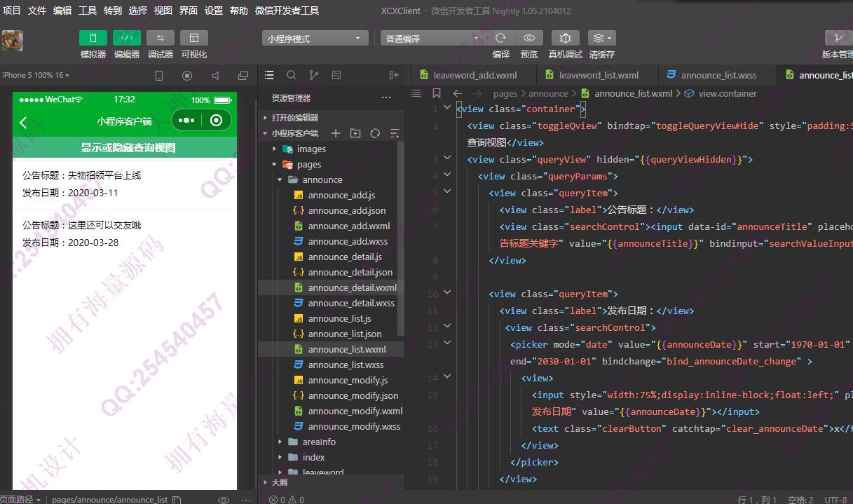
Task: Create a new file in 小程序客户端
Action: click(336, 133)
